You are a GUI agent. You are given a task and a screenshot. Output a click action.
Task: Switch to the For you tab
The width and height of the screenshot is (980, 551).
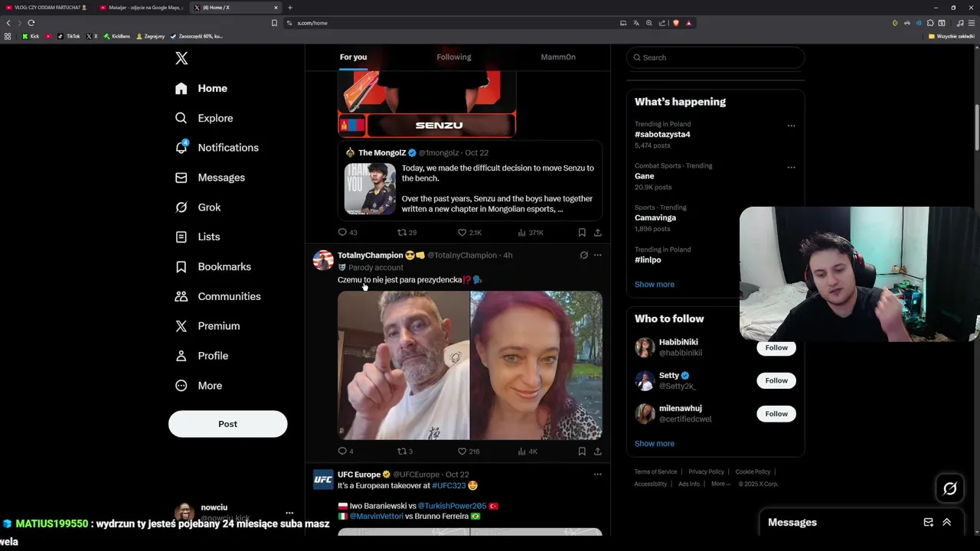point(353,57)
